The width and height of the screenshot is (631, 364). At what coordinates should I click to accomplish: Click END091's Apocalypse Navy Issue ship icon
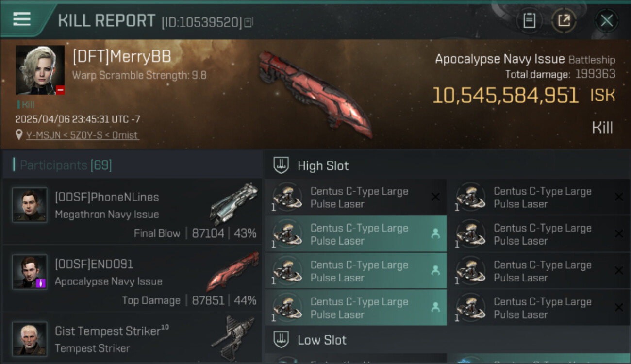pos(233,271)
